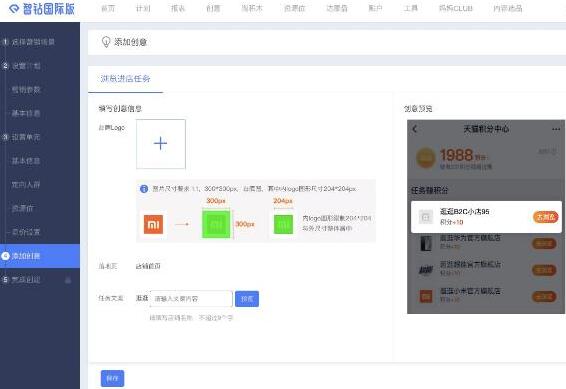The image size is (566, 389).
Task: Open 基本信息 under 设置单元
Action: [x=26, y=161]
